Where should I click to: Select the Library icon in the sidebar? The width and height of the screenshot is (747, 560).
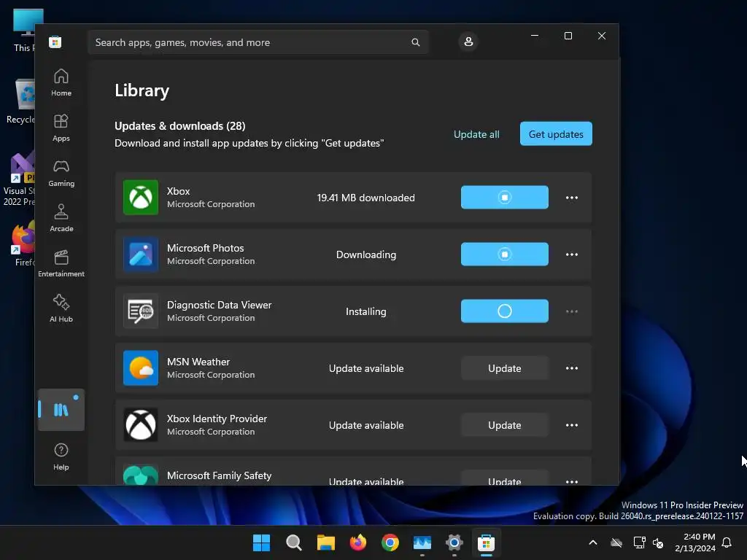point(61,410)
